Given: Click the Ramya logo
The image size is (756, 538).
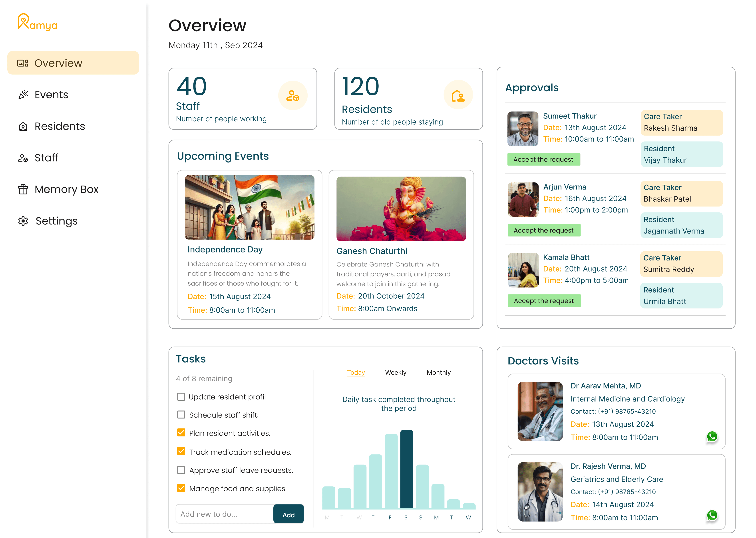Looking at the screenshot, I should point(37,22).
